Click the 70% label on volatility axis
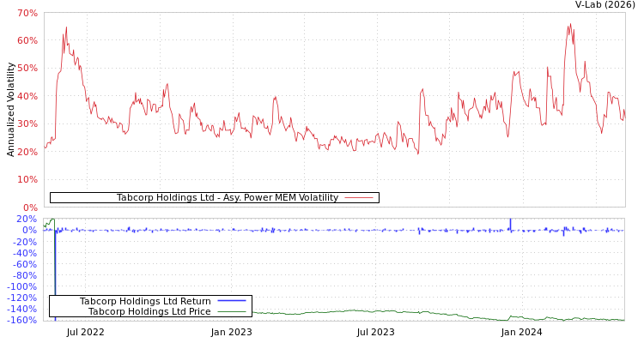The width and height of the screenshot is (644, 343). 27,14
